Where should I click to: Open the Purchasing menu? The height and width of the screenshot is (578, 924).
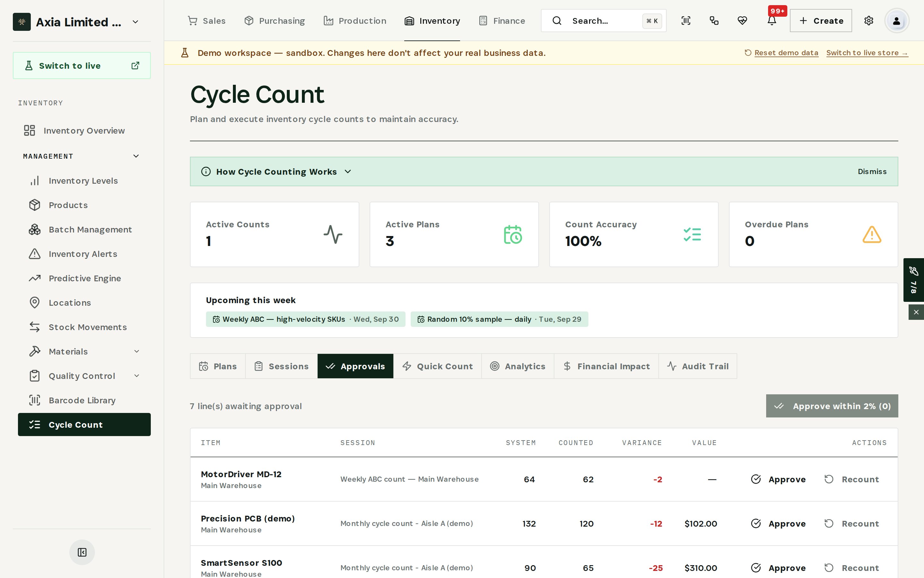(275, 21)
